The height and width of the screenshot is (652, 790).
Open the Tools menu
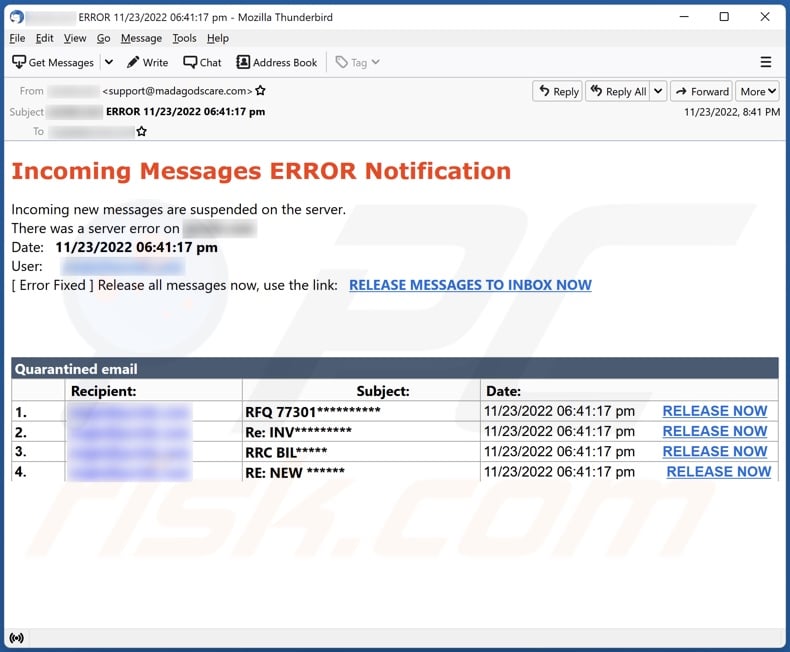point(184,38)
